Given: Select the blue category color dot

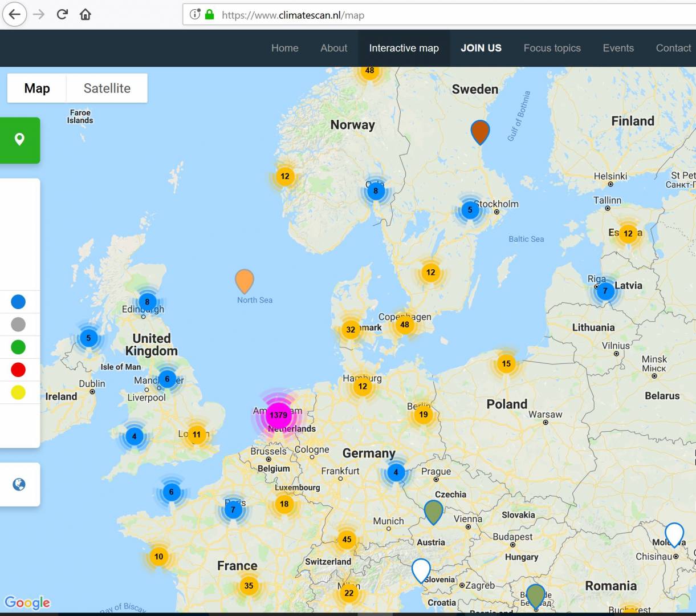Looking at the screenshot, I should click(18, 302).
